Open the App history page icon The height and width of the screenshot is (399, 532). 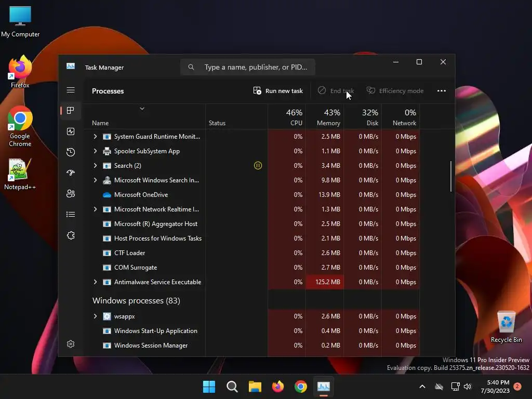click(x=71, y=152)
